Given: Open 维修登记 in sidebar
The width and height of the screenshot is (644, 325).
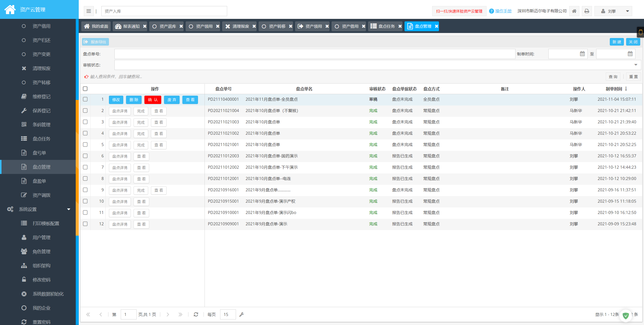Looking at the screenshot, I should tap(38, 96).
